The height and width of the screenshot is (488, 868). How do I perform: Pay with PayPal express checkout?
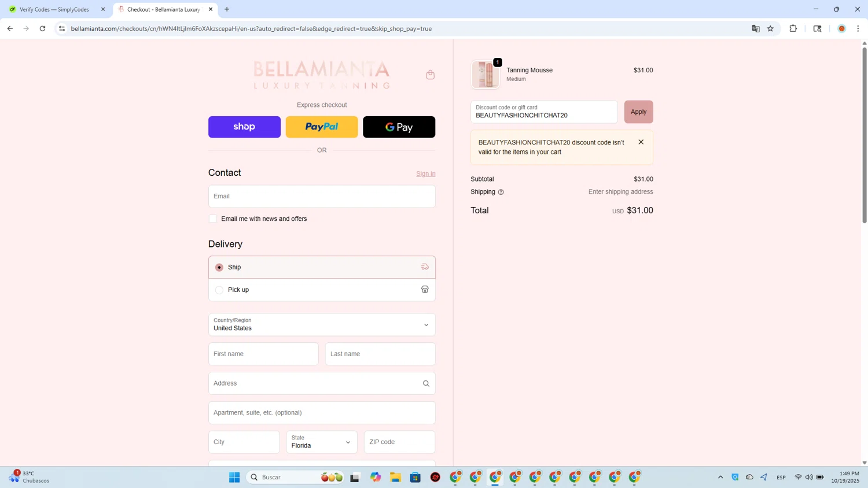point(322,127)
